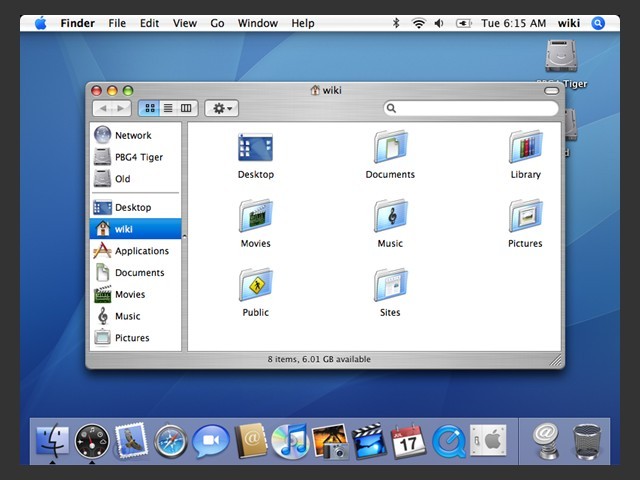The width and height of the screenshot is (640, 480).
Task: Toggle toolbar with the pill button
Action: click(551, 91)
